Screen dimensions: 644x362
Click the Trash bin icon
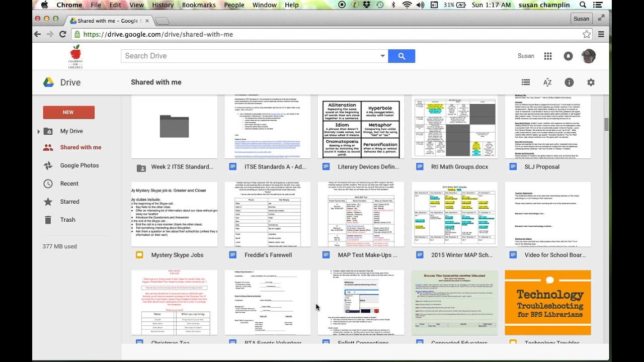pos(48,220)
